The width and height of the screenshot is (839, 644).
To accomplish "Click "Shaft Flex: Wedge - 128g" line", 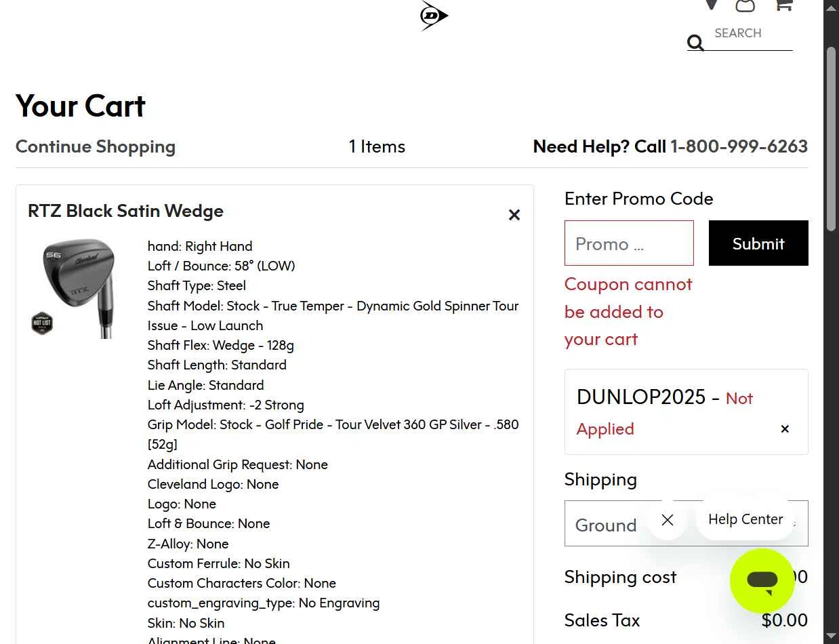I will pos(221,345).
